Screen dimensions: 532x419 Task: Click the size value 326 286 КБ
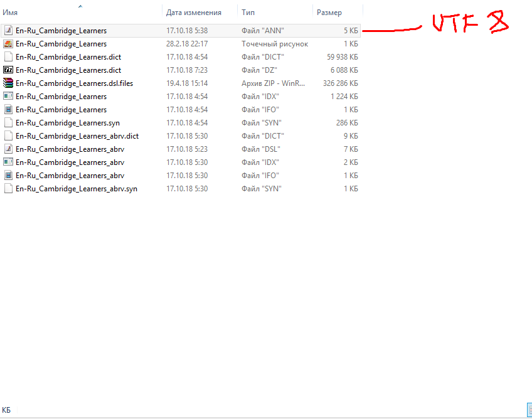click(x=340, y=83)
